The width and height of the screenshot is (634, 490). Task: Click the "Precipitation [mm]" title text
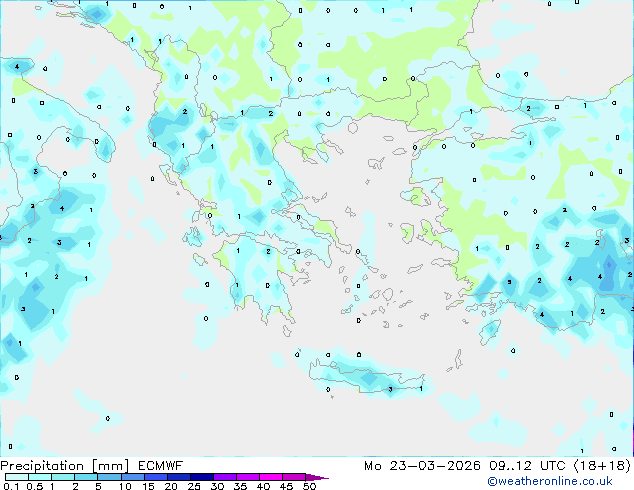[65, 466]
